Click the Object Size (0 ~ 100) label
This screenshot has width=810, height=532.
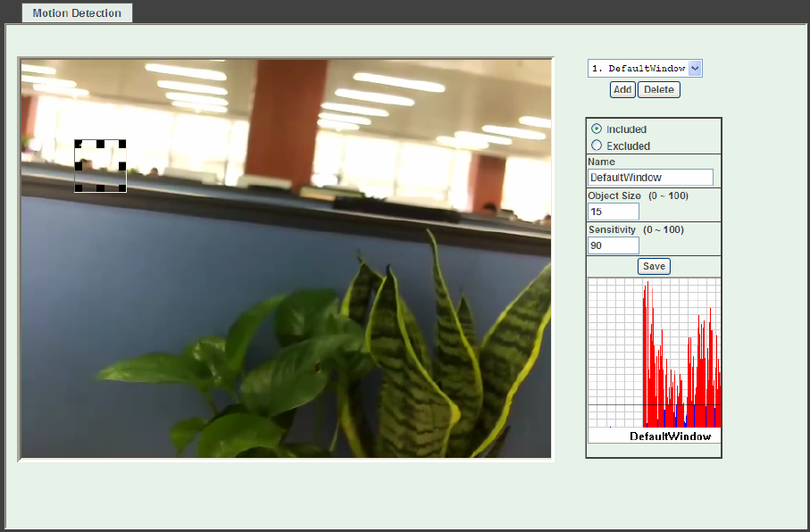pyautogui.click(x=638, y=195)
